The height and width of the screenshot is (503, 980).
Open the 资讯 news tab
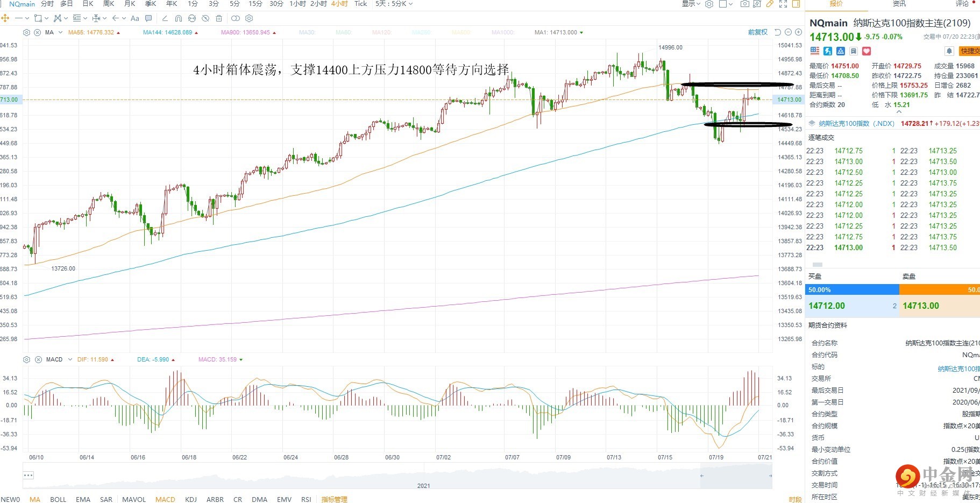click(x=899, y=4)
